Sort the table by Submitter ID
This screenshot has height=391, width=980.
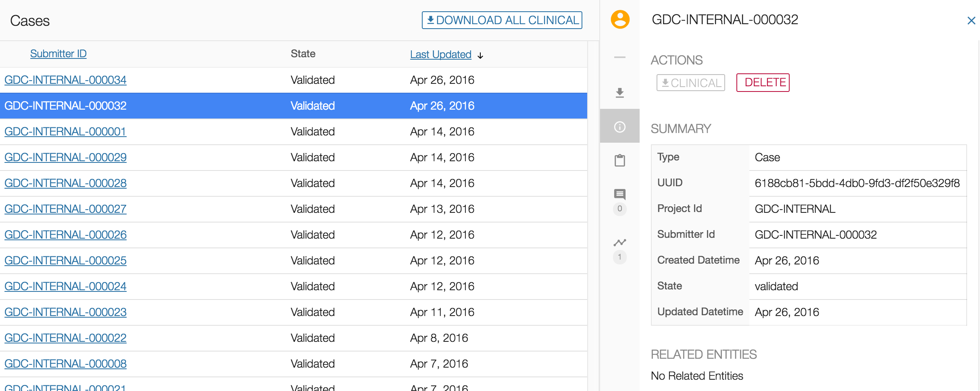pos(58,54)
